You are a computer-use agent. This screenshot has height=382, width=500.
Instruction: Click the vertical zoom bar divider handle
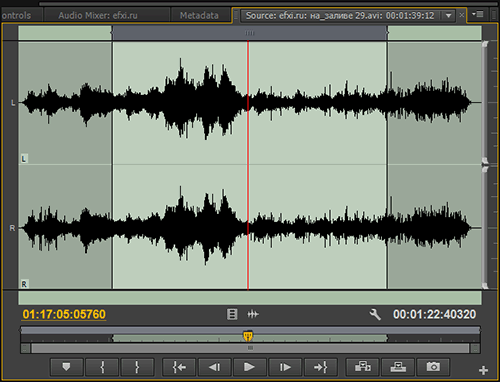[x=485, y=165]
